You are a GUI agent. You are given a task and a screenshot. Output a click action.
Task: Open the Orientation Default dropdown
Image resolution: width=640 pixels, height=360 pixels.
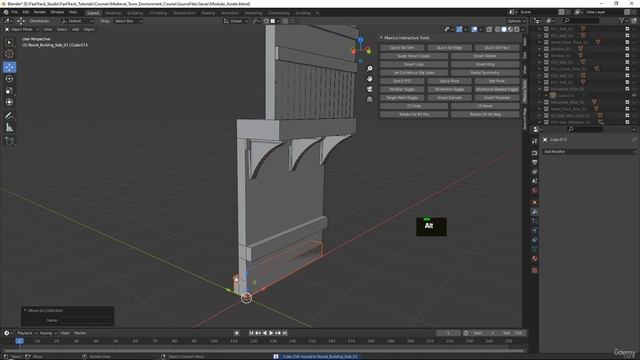click(x=78, y=21)
